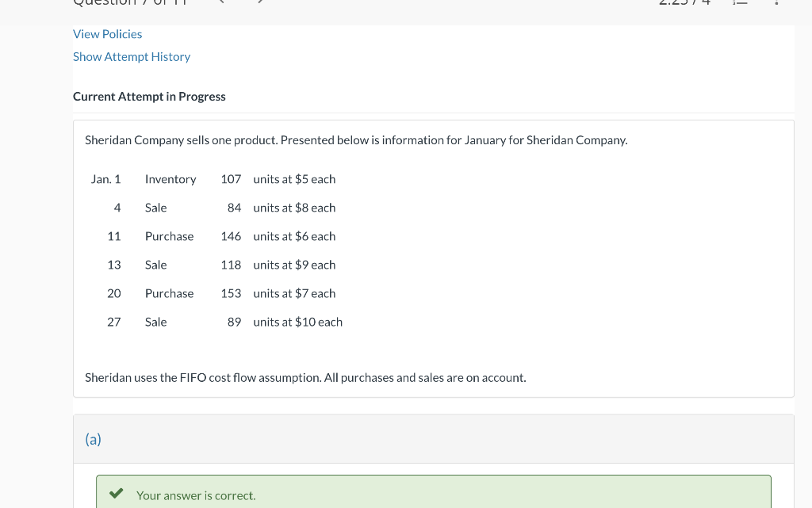
Task: Click the green correct-answer checkmark icon
Action: click(x=116, y=495)
